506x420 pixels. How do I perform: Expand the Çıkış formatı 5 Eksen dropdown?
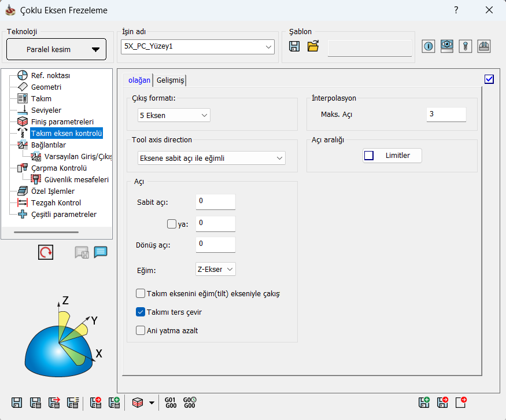click(173, 115)
